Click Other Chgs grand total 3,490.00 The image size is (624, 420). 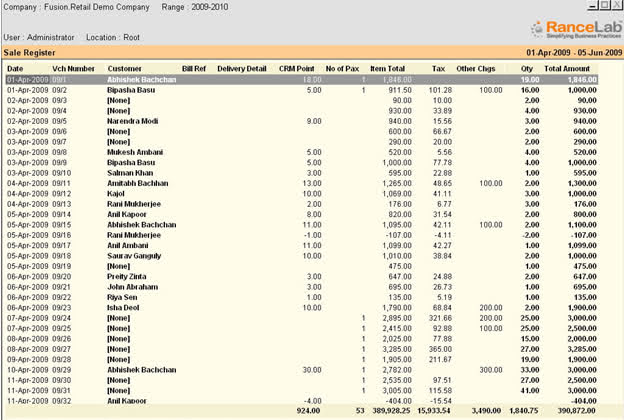click(486, 410)
